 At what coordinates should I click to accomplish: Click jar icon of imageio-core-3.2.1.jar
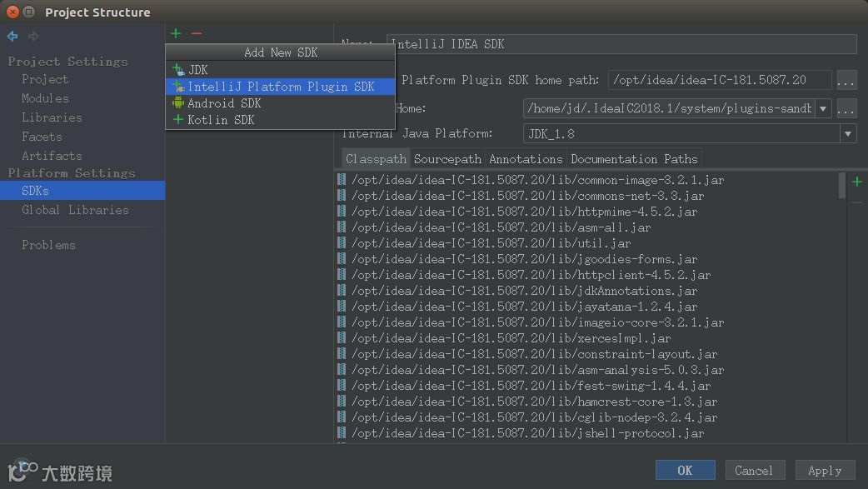click(342, 322)
